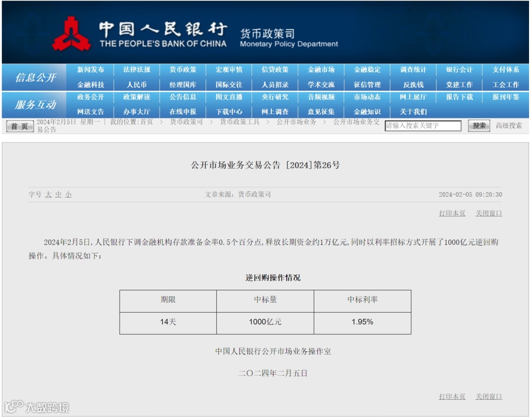Viewport: 532px width, 417px height.
Task: Visit the 网上展厅 page
Action: (413, 97)
